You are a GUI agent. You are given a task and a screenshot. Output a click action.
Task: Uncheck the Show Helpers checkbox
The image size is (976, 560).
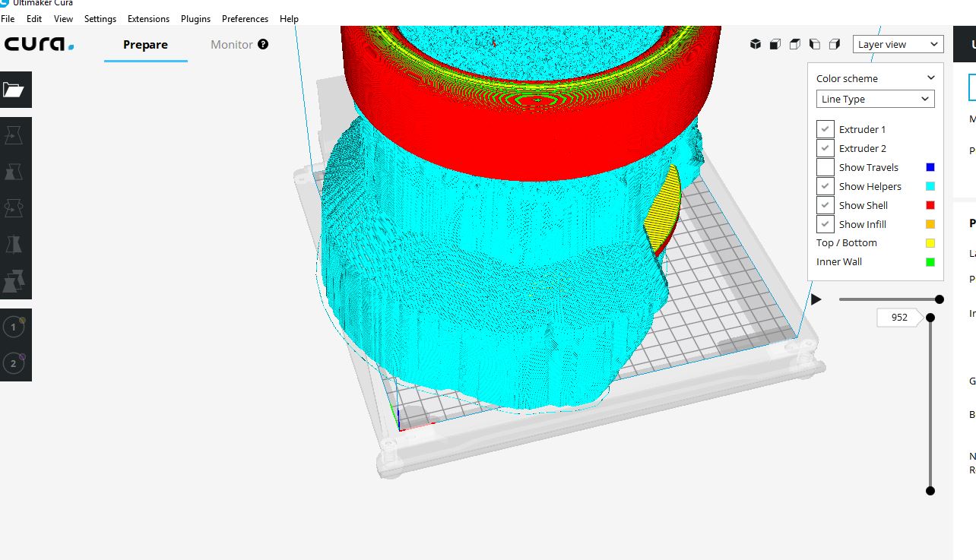[x=825, y=186]
